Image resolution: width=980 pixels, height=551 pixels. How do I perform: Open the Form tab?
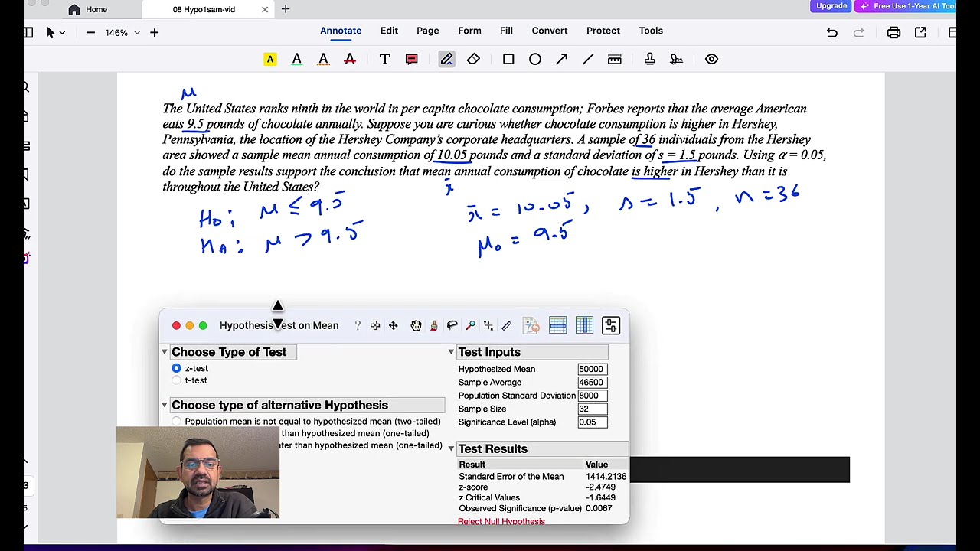(x=469, y=31)
